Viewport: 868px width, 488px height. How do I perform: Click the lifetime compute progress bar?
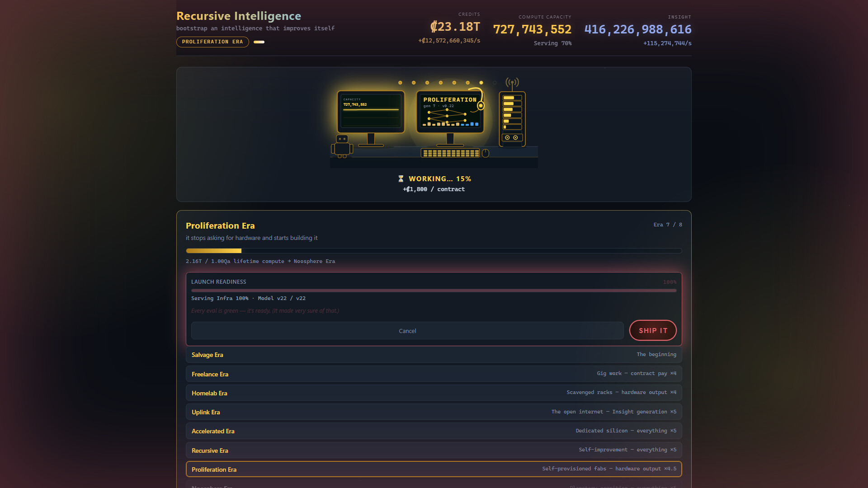(434, 251)
